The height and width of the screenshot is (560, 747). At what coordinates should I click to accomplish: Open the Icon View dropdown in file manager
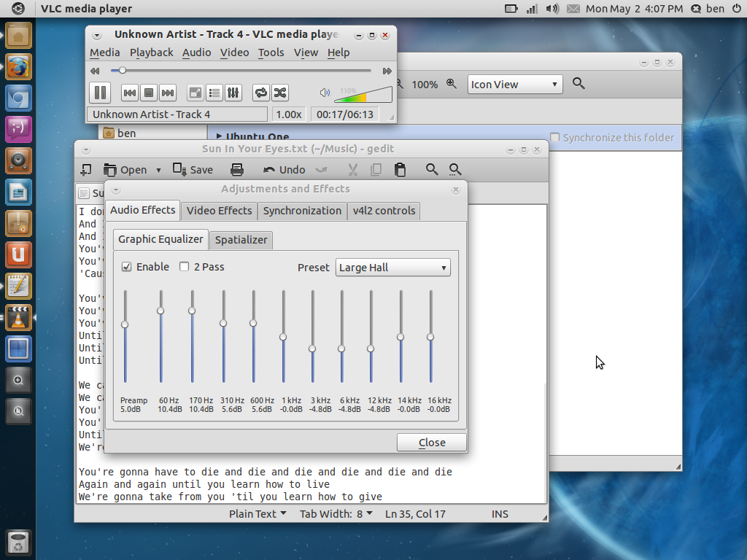coord(515,85)
